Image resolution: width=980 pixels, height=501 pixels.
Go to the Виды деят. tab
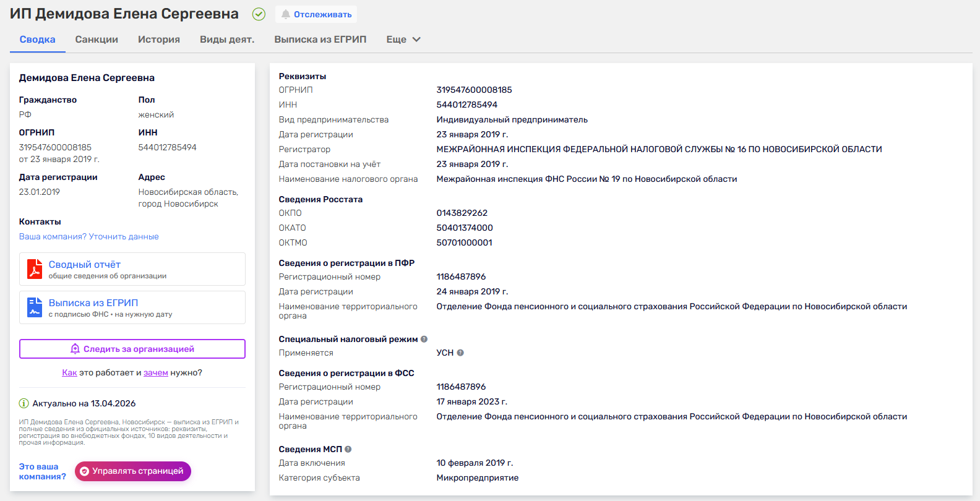tap(227, 40)
